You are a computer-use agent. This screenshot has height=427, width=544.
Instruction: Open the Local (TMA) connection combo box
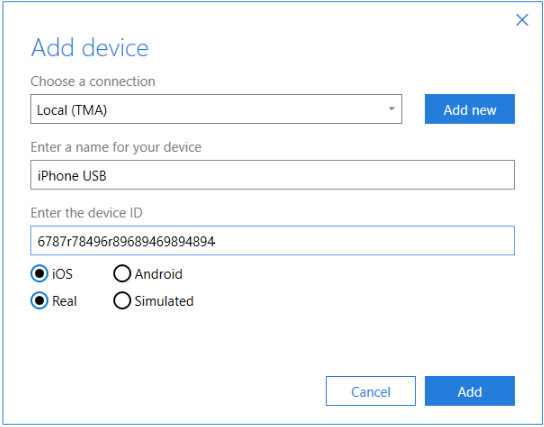coord(216,109)
